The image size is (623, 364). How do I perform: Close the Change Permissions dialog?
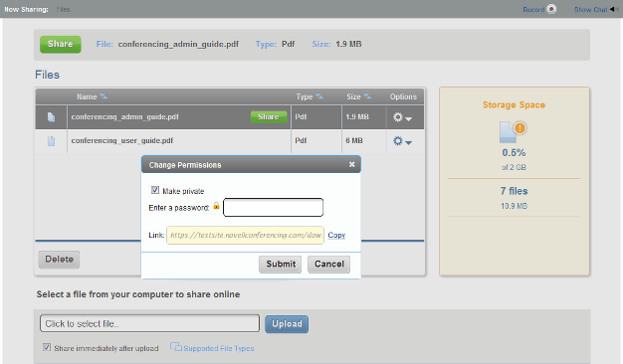[x=351, y=164]
